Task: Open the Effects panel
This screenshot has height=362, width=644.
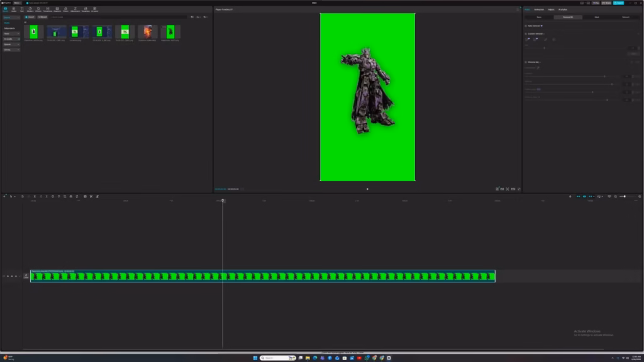Action: (38, 9)
